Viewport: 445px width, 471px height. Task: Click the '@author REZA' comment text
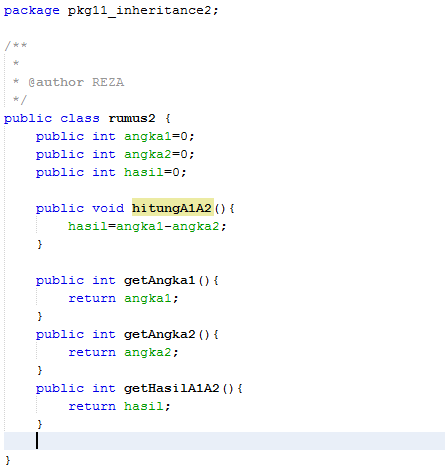tap(76, 82)
